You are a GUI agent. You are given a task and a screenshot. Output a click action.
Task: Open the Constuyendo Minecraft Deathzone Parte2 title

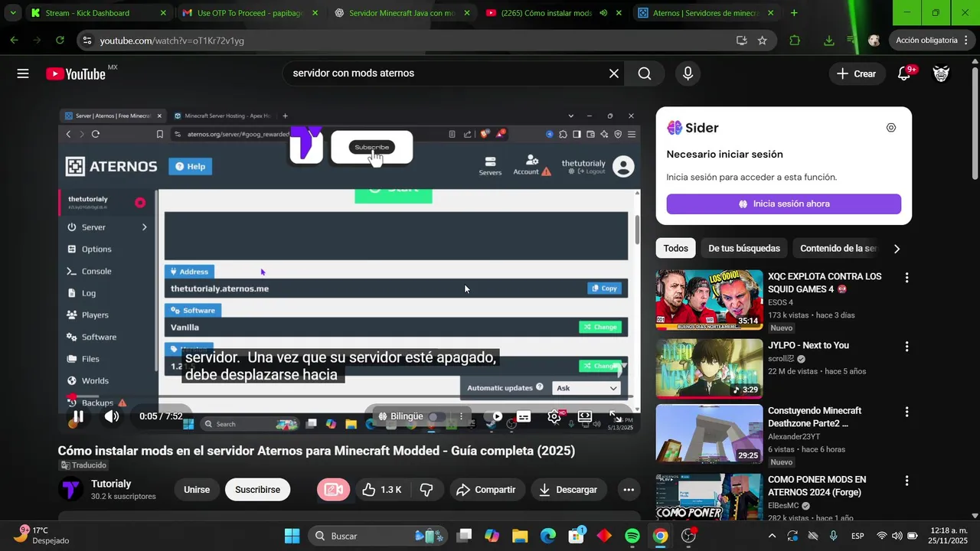(x=815, y=417)
